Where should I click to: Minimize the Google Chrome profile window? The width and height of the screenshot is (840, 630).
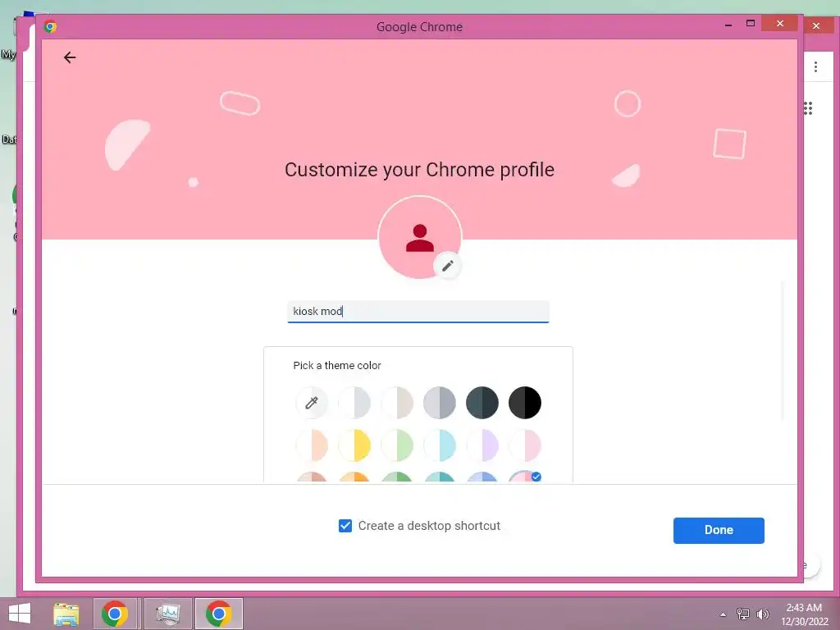pos(728,24)
